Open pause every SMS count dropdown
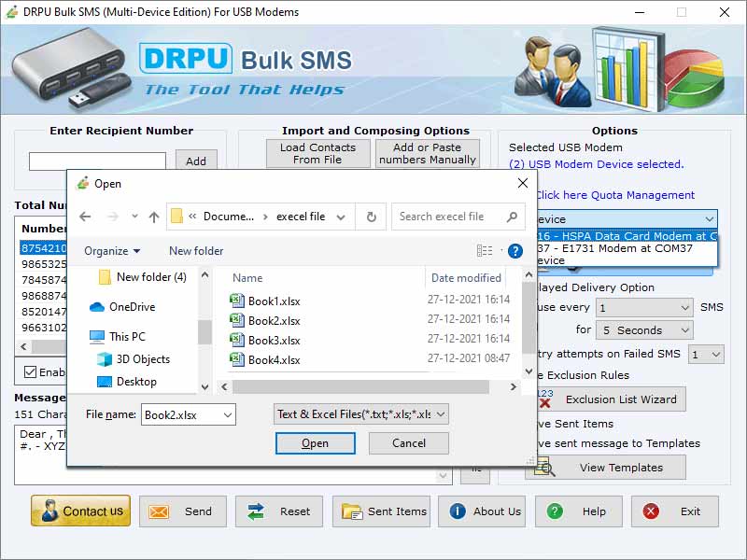The width and height of the screenshot is (747, 560). pyautogui.click(x=684, y=308)
